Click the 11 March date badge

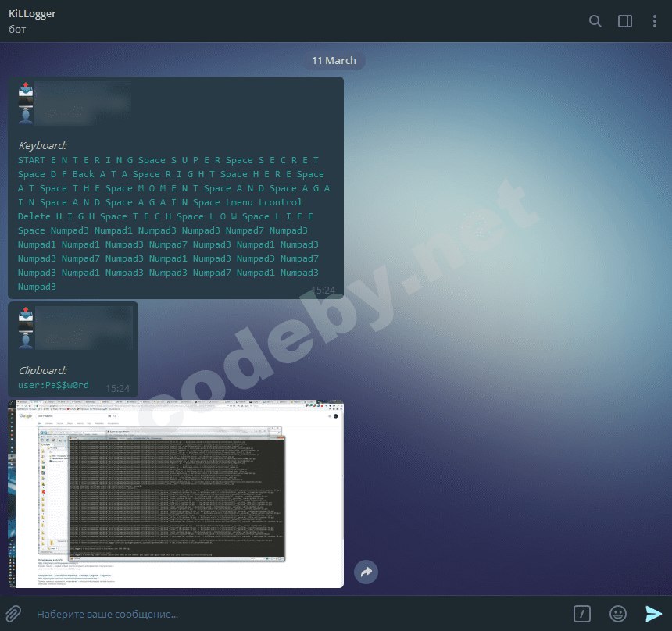point(334,60)
